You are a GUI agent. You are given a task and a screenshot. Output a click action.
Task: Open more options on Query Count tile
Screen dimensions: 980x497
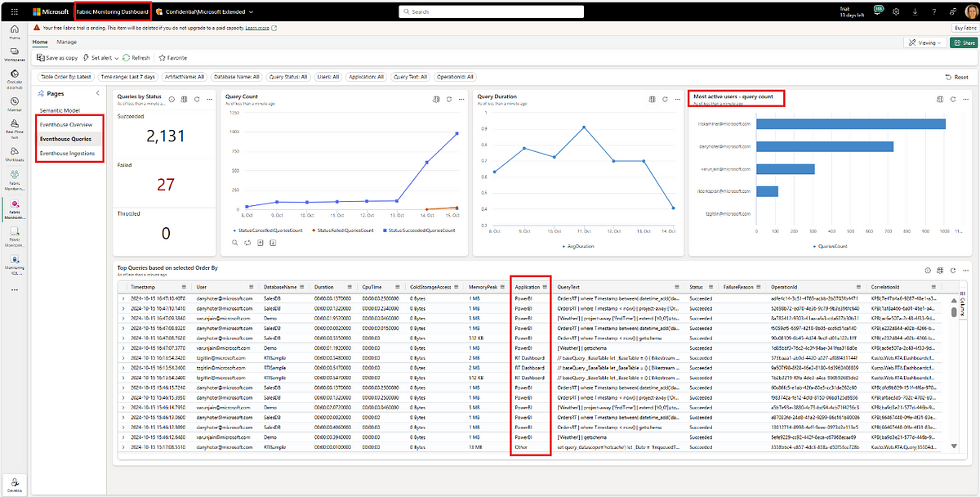(x=462, y=99)
